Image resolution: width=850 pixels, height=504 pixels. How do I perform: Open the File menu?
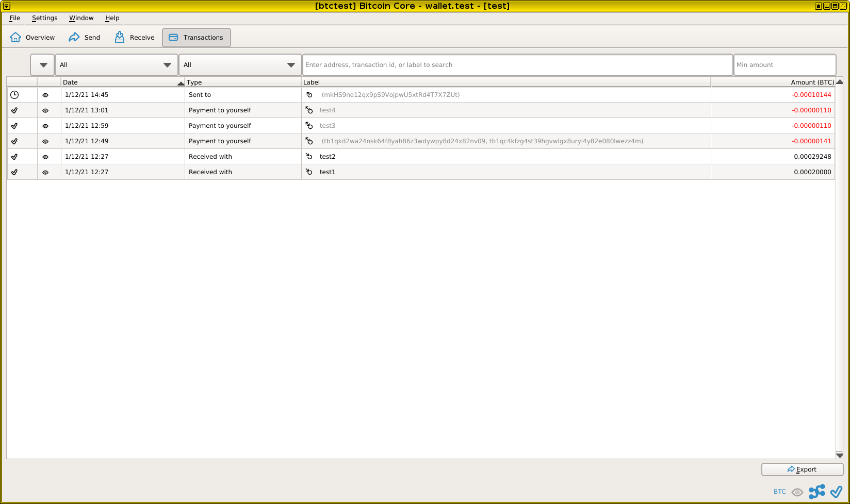15,18
